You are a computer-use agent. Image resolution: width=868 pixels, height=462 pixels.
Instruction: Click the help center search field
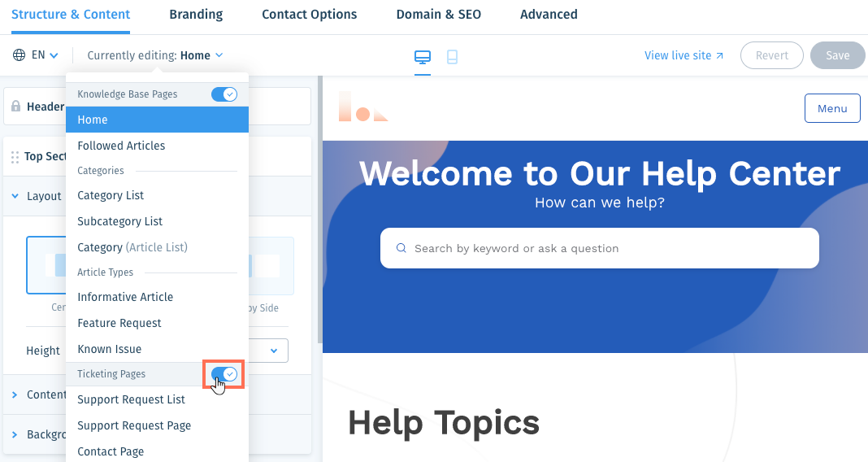pyautogui.click(x=600, y=248)
